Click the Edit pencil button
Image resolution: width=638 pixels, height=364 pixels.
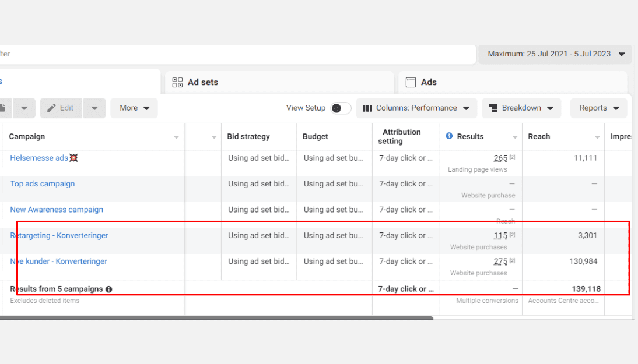point(61,108)
